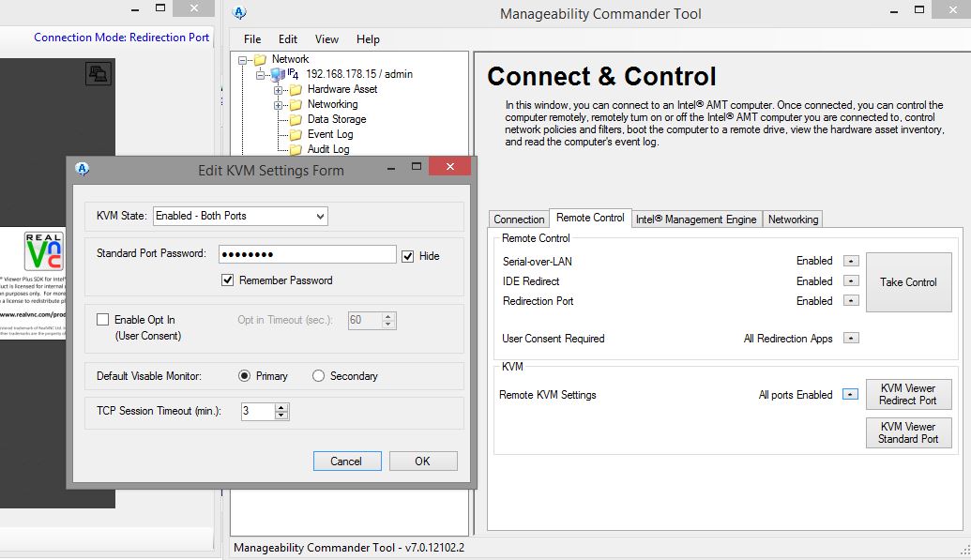Increase the TCP Session Timeout value
This screenshot has height=560, width=971.
tap(281, 407)
